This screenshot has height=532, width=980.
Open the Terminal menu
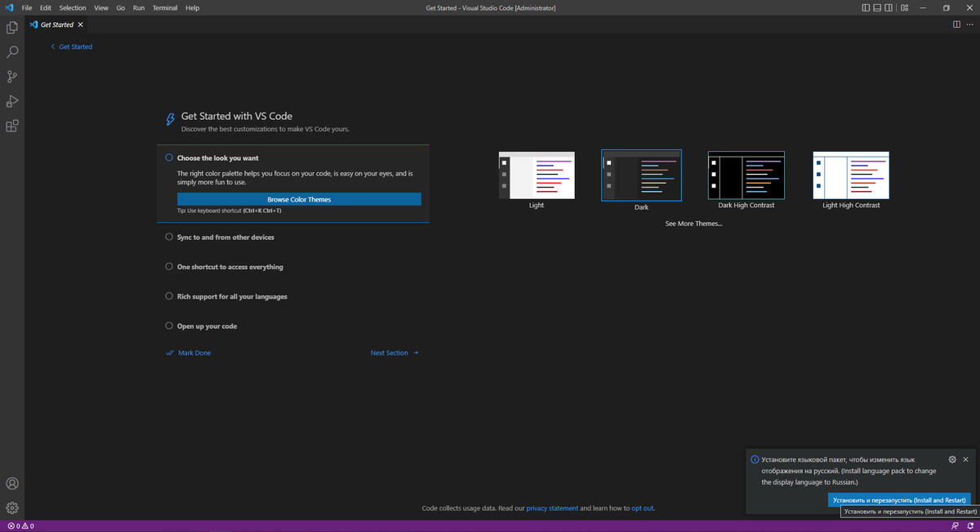click(165, 7)
